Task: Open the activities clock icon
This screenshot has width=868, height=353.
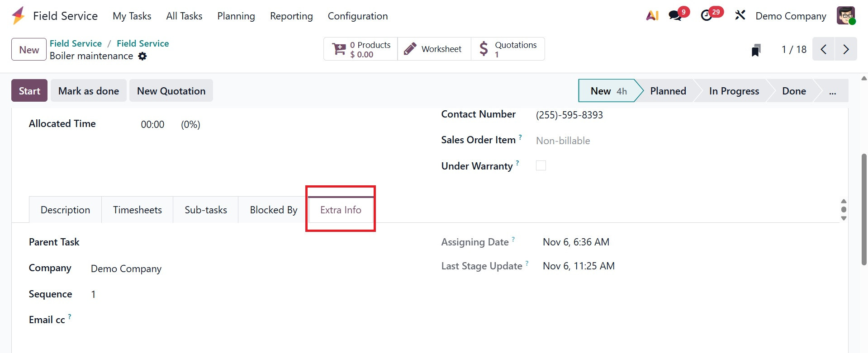Action: click(x=707, y=16)
